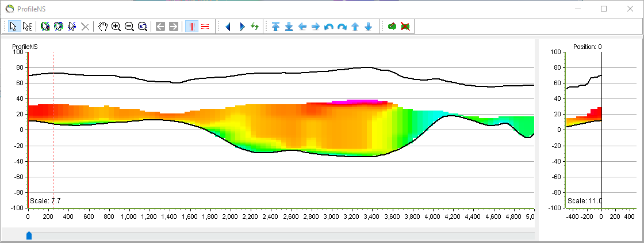Click the blue shift-left arrow icon
The image size is (644, 243).
click(x=302, y=26)
